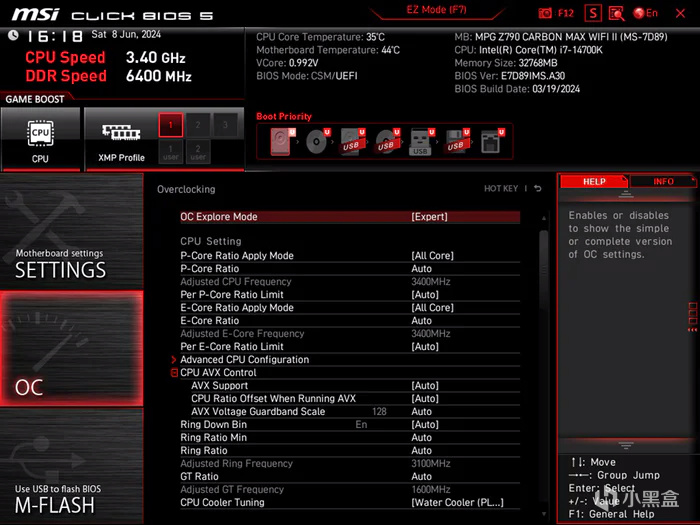Open CPU Ratio Offset When Running AVX
Screen dimensions: 700x525
tap(355, 398)
